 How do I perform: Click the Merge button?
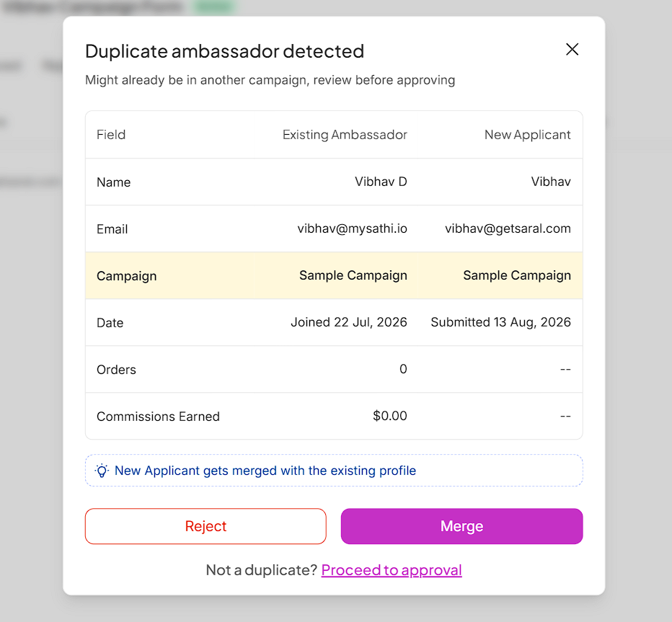(461, 526)
